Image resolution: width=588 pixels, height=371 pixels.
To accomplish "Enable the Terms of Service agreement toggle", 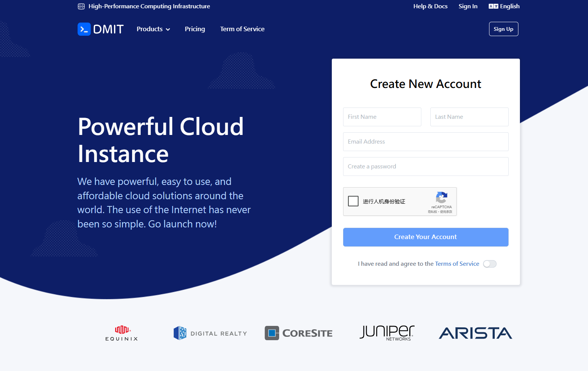I will [x=489, y=264].
